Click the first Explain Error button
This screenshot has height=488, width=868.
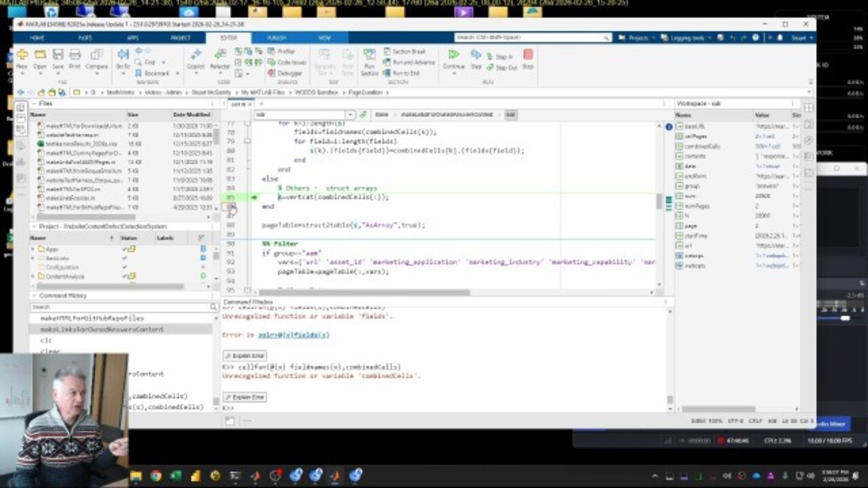point(245,356)
